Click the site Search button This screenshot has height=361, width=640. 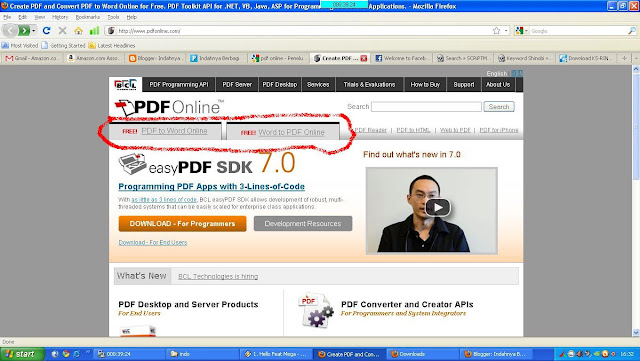tap(499, 107)
